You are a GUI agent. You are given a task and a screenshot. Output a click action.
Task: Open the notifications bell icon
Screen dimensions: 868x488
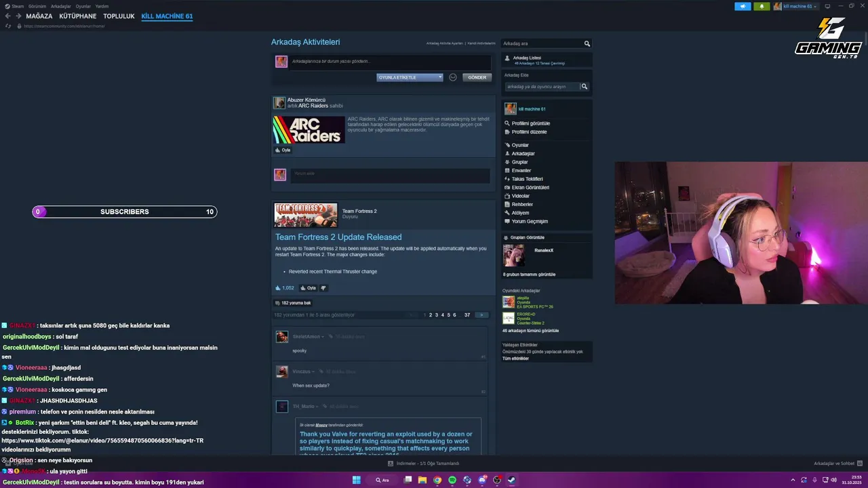pos(762,6)
